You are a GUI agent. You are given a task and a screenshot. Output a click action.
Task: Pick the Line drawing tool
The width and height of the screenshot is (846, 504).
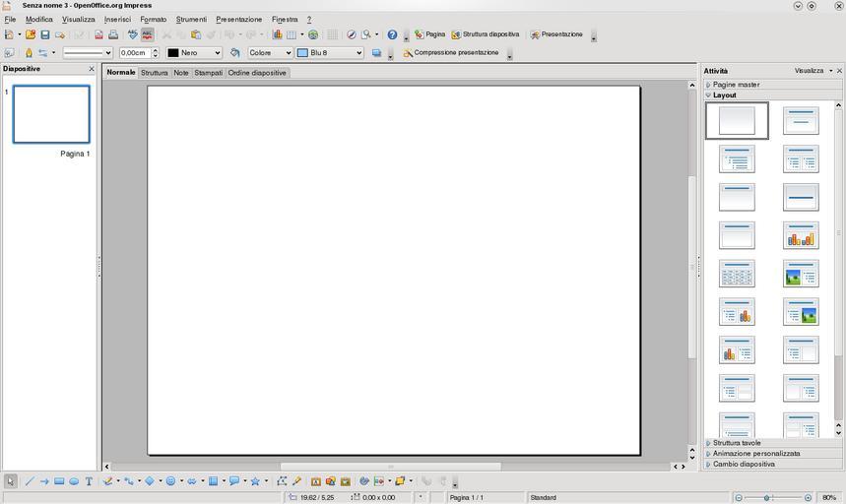pyautogui.click(x=29, y=481)
